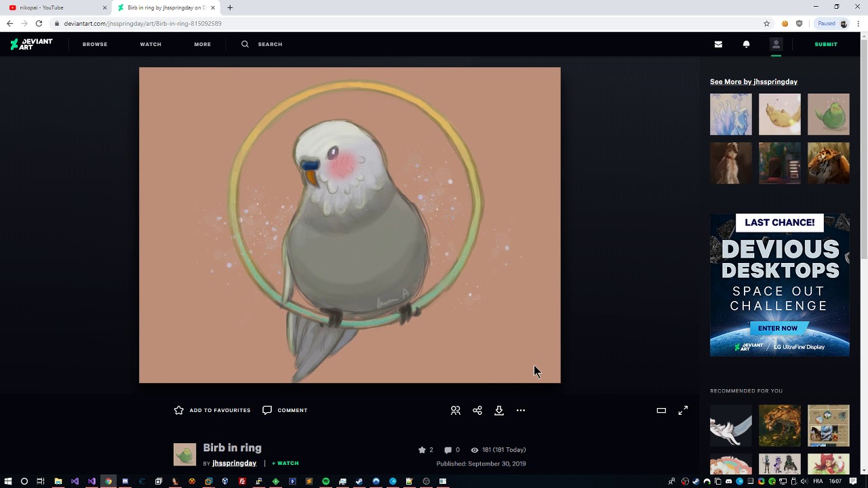The image size is (868, 488).
Task: Open recommended room collage thumbnail
Action: click(829, 426)
